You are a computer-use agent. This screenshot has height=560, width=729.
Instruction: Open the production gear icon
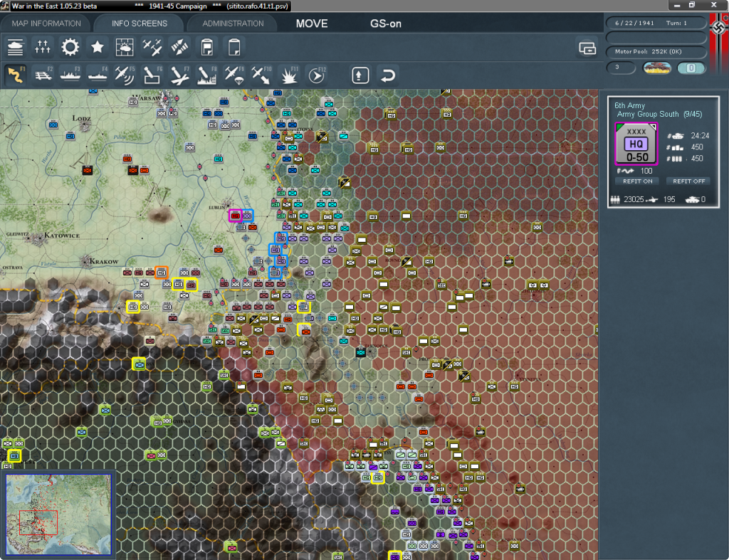[x=70, y=47]
